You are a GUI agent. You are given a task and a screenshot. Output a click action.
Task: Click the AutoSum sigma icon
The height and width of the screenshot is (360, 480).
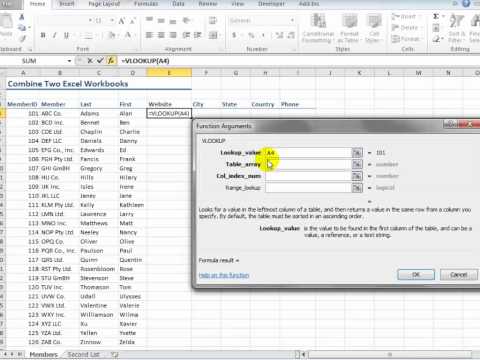436,16
